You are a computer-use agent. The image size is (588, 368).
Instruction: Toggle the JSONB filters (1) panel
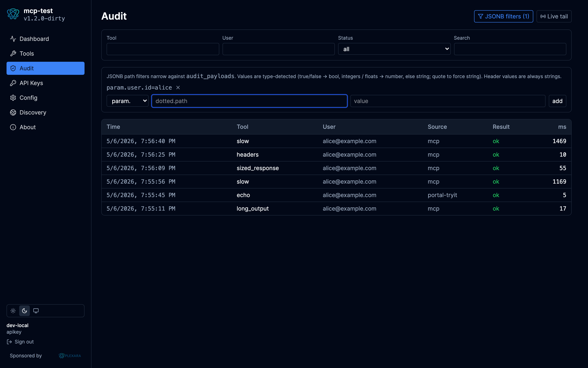pyautogui.click(x=503, y=16)
